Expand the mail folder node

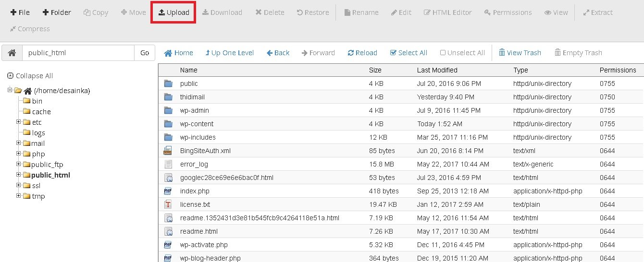click(19, 143)
